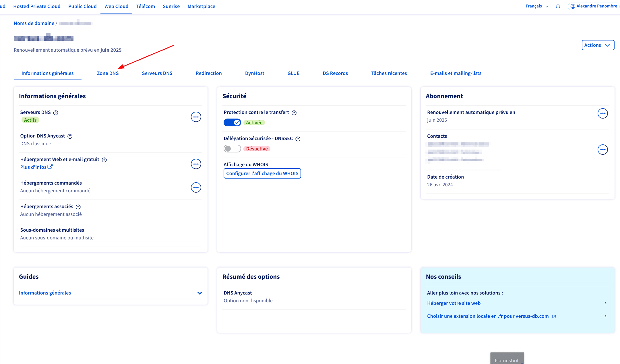This screenshot has height=364, width=620.
Task: Show help for Délégation Sécurisée DNSSEC
Action: tap(298, 139)
